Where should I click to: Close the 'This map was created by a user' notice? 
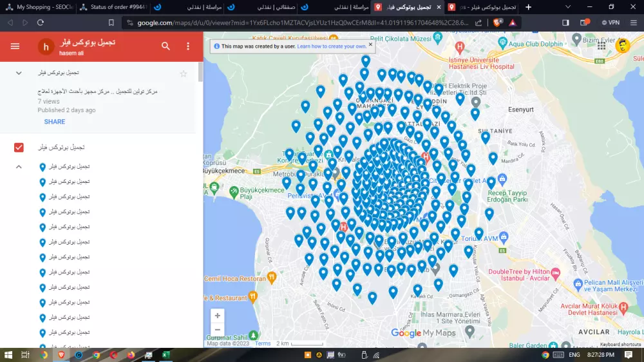point(370,44)
